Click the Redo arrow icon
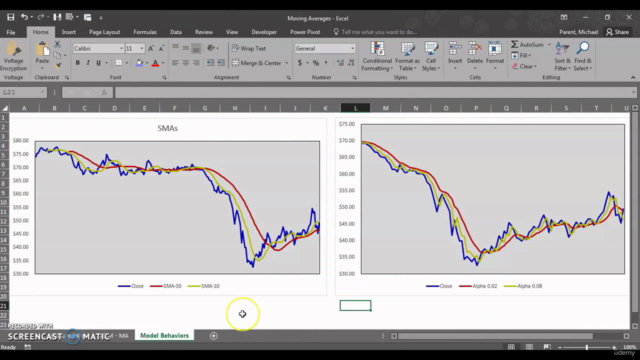The height and width of the screenshot is (360, 640). pyautogui.click(x=40, y=17)
